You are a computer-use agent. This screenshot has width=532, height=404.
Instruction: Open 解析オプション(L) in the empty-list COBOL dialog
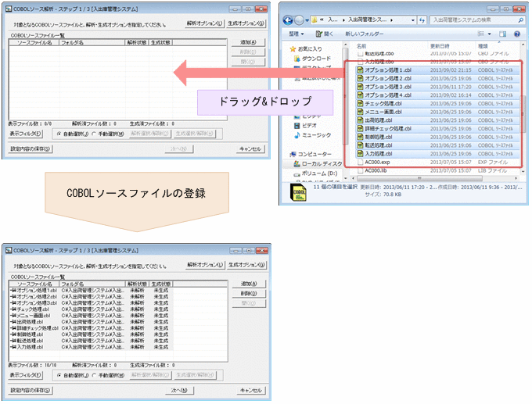[x=205, y=23]
